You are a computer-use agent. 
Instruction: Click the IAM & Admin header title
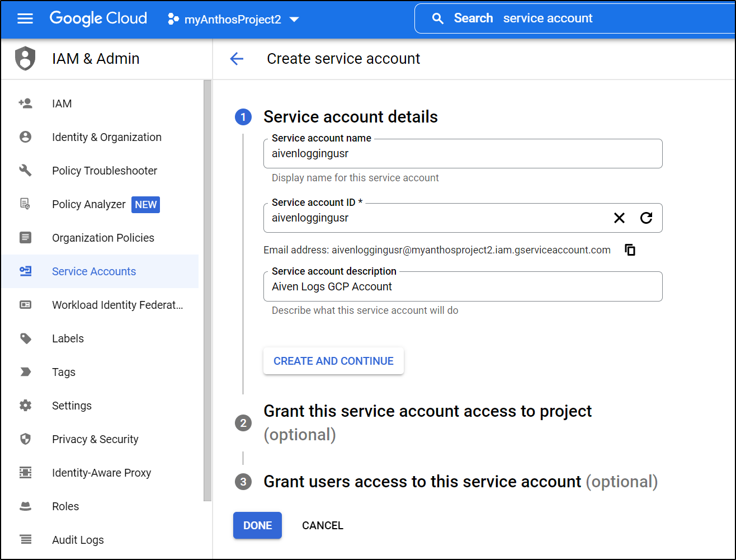pyautogui.click(x=96, y=59)
